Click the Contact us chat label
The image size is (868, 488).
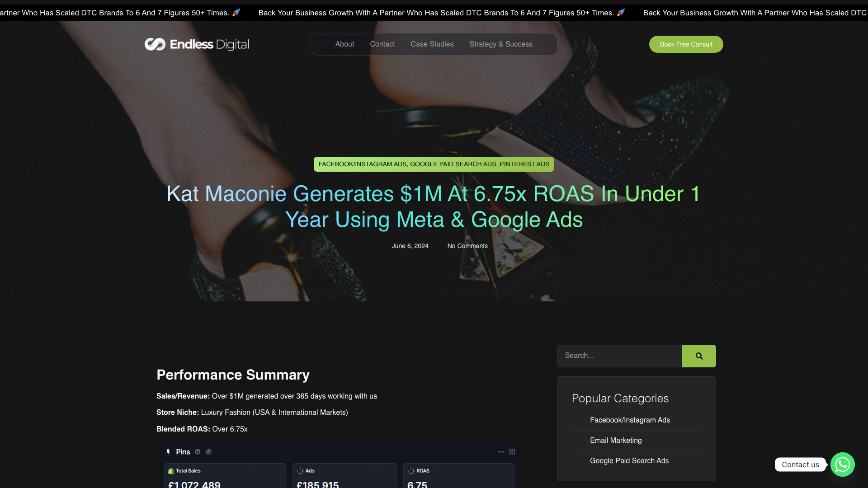tap(800, 465)
